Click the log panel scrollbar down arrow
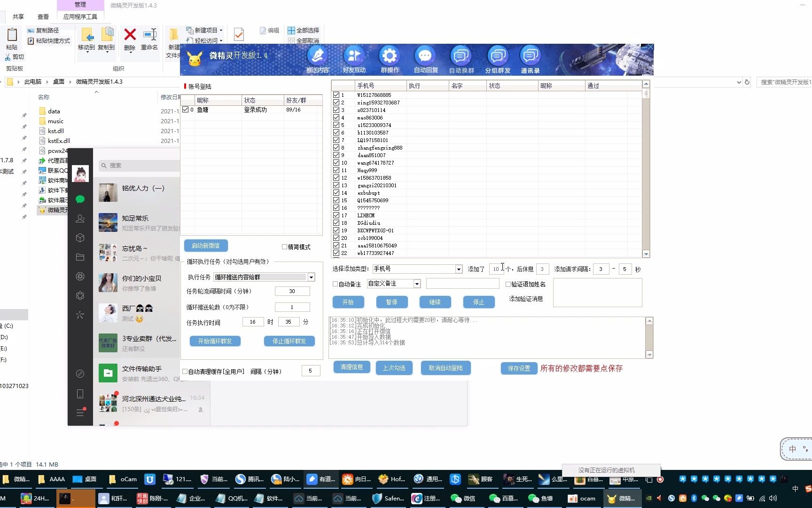 tap(649, 355)
